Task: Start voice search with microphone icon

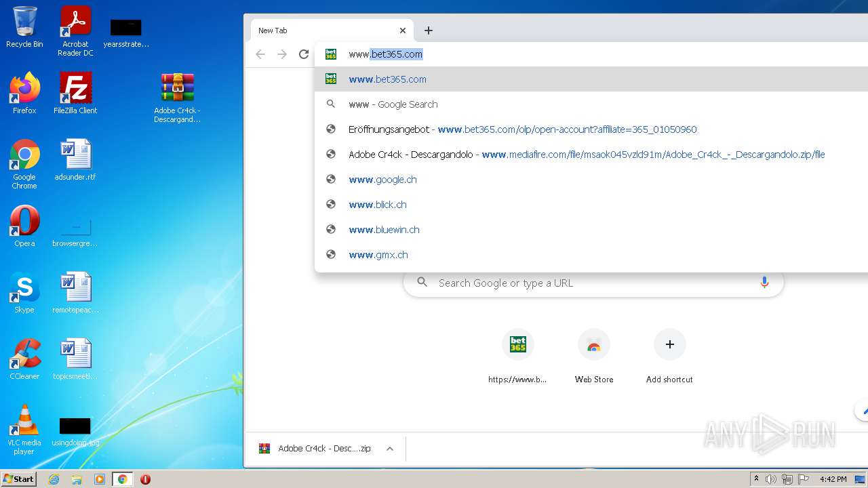Action: pos(764,283)
